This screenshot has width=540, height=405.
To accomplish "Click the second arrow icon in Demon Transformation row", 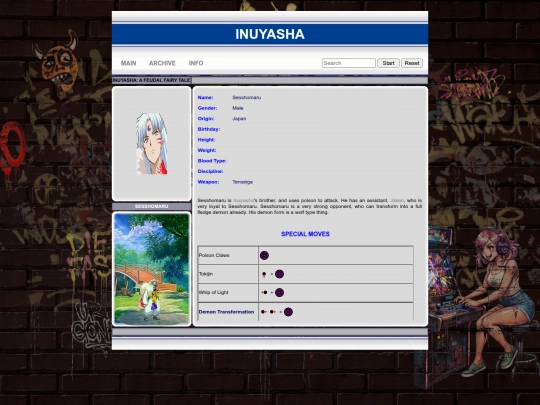I will click(273, 312).
